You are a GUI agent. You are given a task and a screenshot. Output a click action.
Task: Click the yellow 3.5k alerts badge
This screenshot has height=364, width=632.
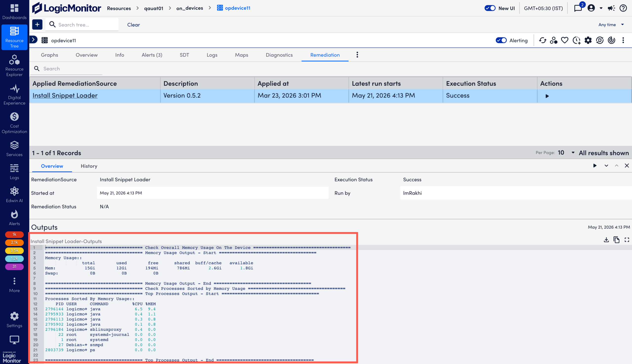(x=14, y=250)
